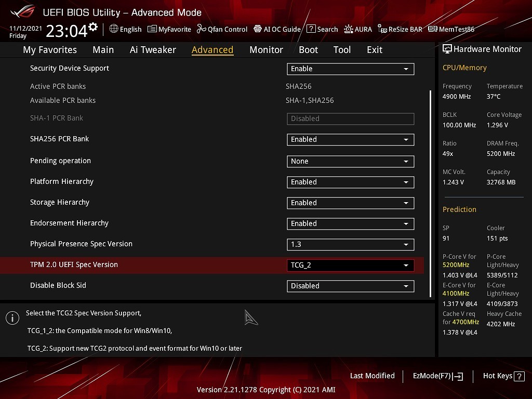
Task: Open Pending operation dropdown
Action: pyautogui.click(x=351, y=161)
